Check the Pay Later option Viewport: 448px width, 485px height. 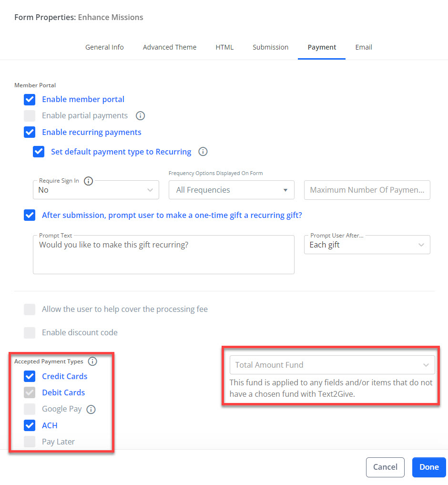pos(30,442)
